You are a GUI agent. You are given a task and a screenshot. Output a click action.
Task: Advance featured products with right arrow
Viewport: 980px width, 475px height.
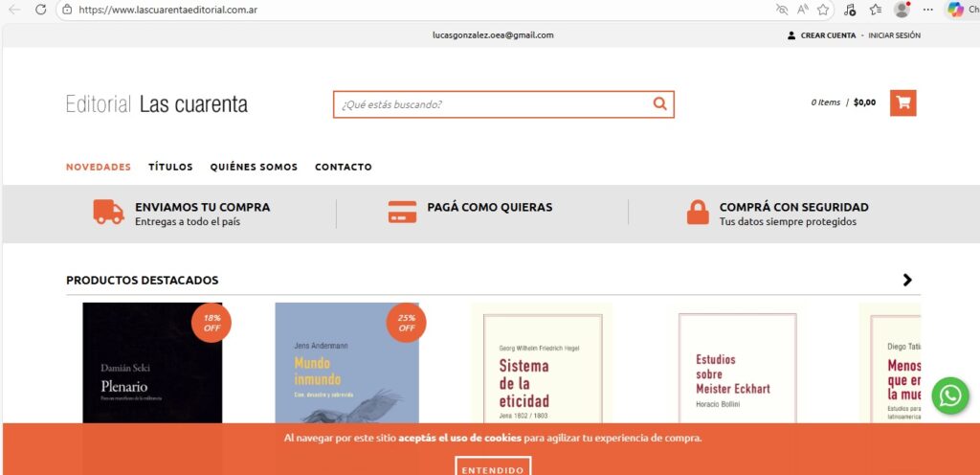(x=907, y=280)
